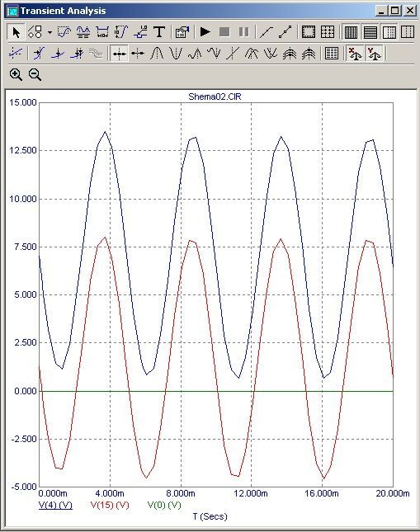Viewport: 420px width, 532px height.
Task: Choose the Graphics shapes tool
Action: click(x=35, y=32)
